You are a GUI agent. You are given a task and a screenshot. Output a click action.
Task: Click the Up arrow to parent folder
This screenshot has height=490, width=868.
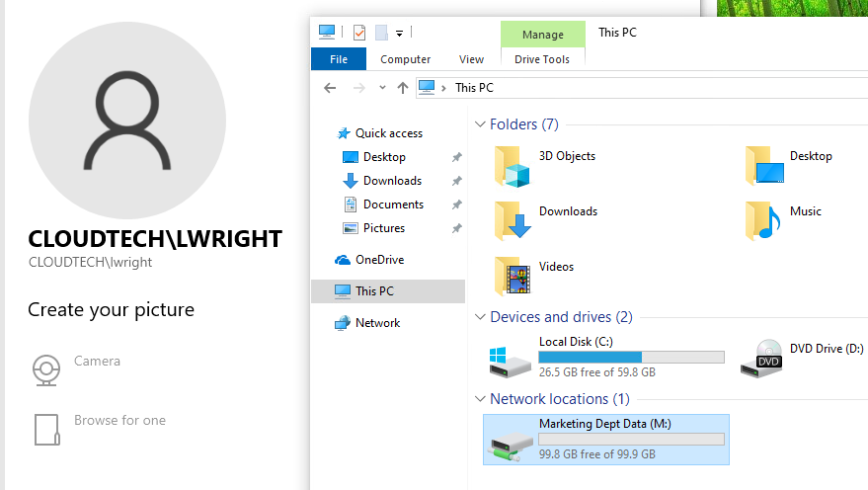pos(402,88)
